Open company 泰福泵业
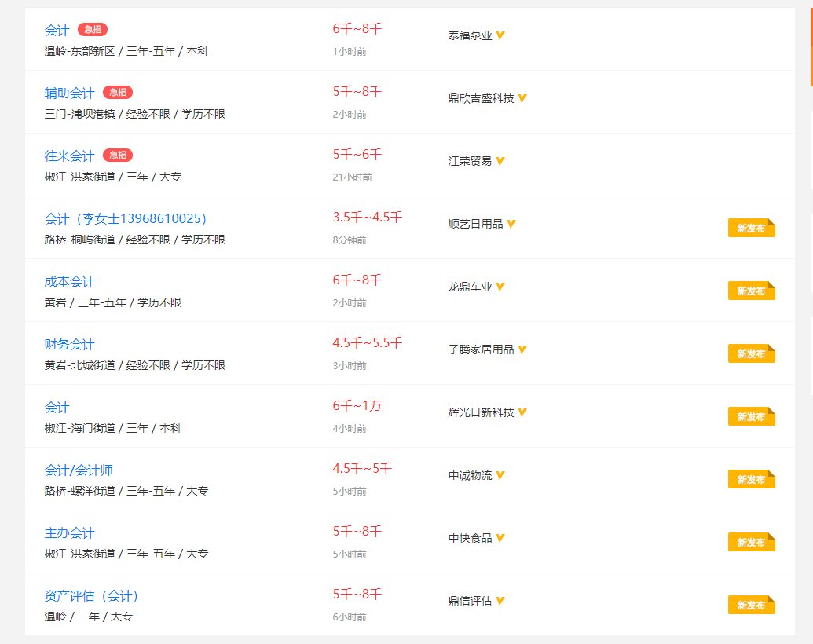 470,36
